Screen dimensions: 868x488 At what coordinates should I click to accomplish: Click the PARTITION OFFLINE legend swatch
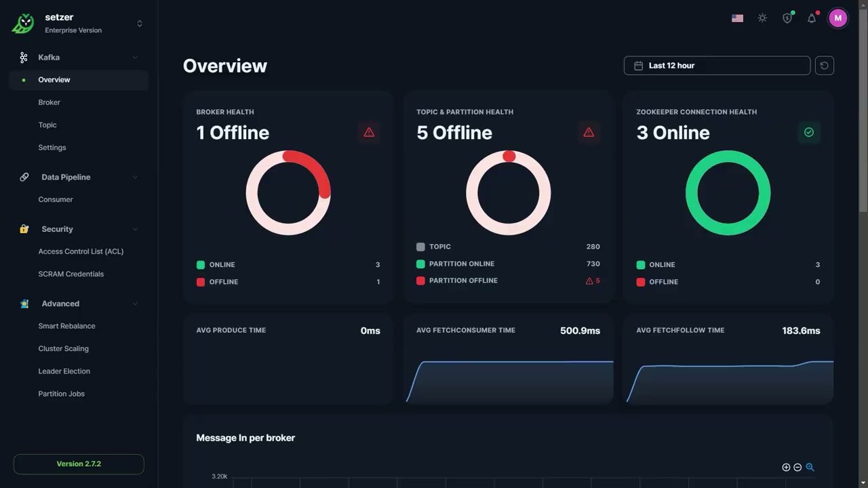420,281
